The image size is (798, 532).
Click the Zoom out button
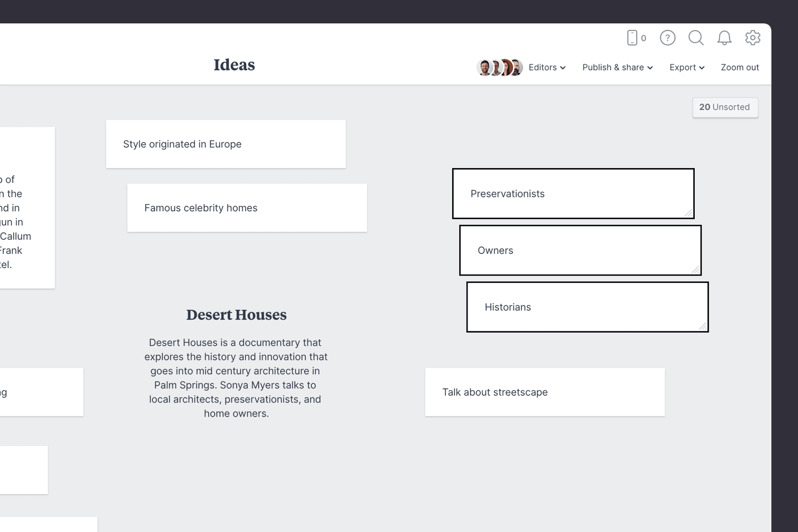tap(739, 68)
